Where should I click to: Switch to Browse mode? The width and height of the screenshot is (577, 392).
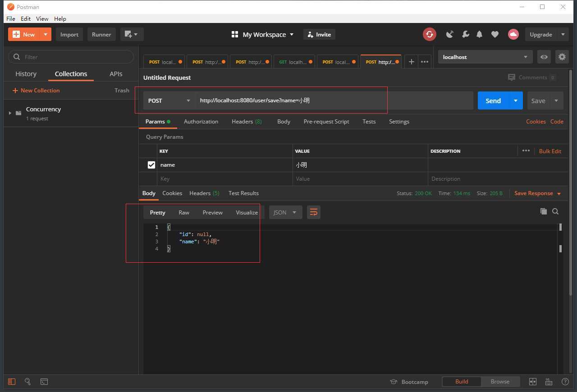500,381
